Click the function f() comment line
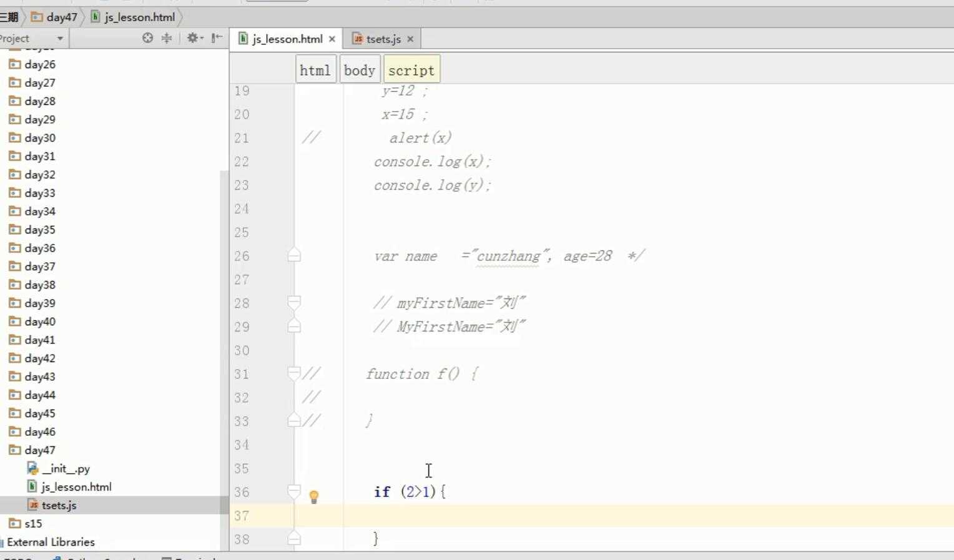954x560 pixels. click(x=421, y=373)
